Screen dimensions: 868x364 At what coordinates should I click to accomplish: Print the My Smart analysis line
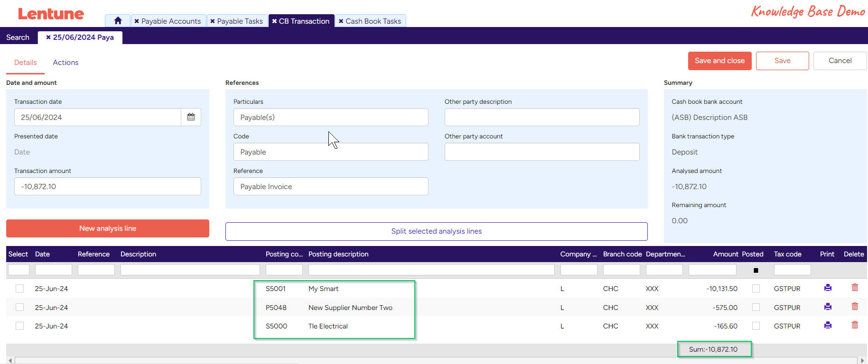point(828,288)
